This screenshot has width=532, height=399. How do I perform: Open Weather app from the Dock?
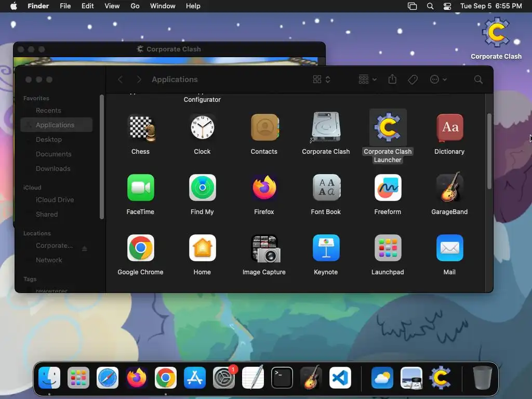tap(382, 378)
